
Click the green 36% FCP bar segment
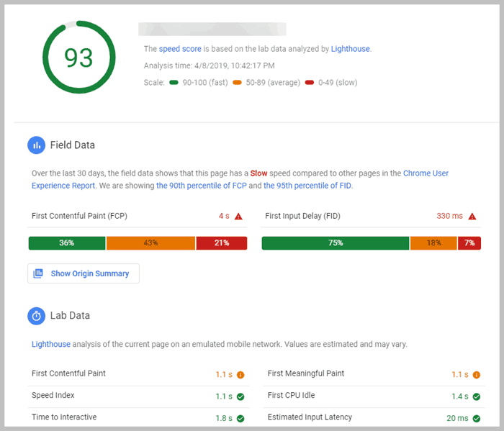click(x=67, y=243)
